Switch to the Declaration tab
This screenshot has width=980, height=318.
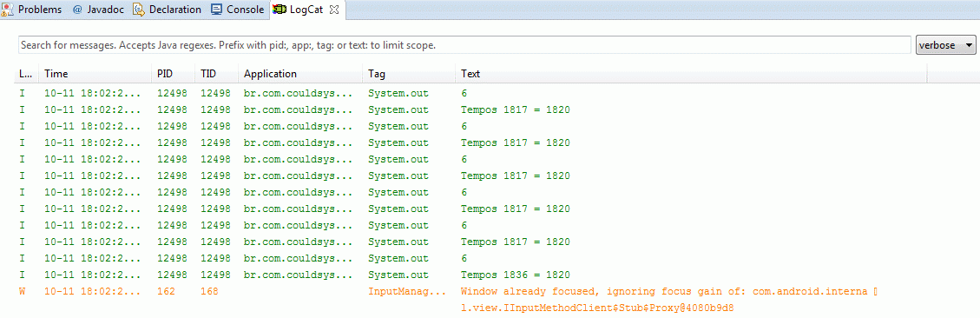(168, 10)
